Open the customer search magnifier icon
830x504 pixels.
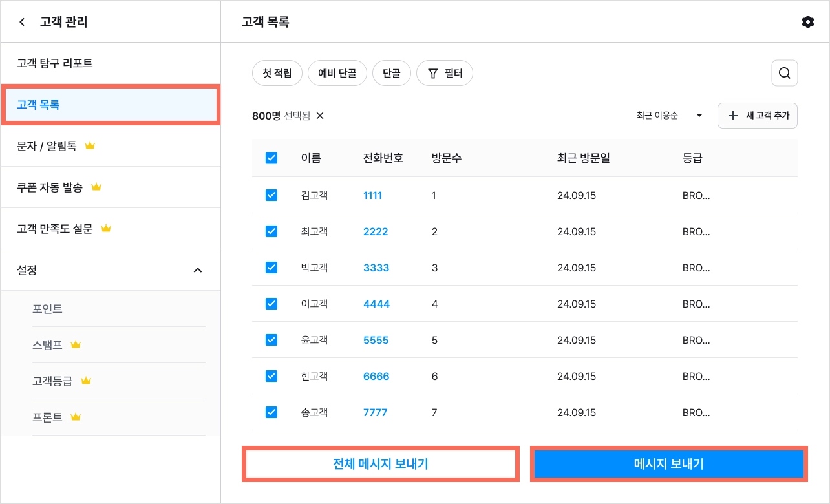click(785, 73)
